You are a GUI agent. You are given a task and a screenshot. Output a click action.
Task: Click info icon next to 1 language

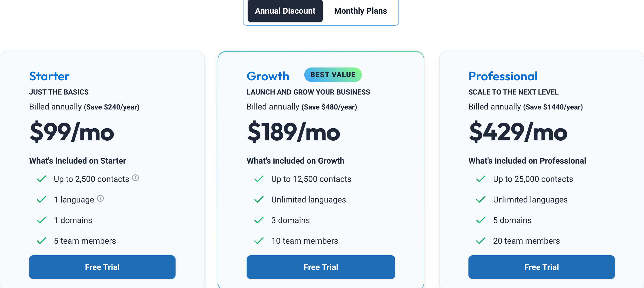pos(100,198)
